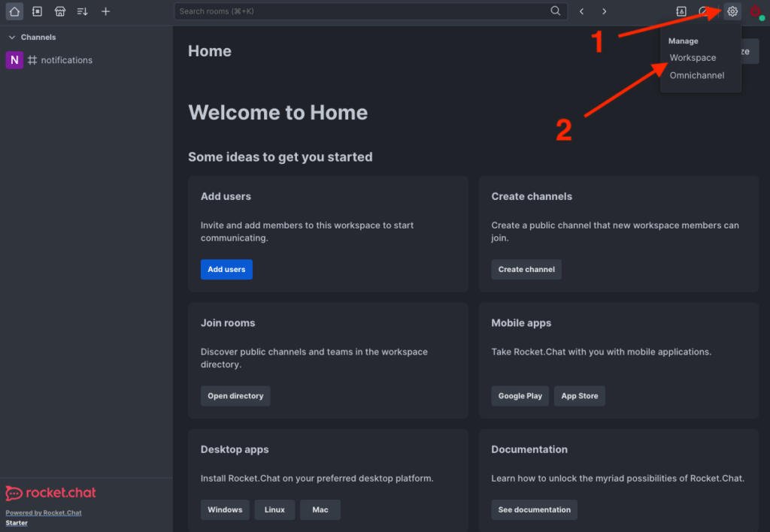
Task: Open the Directory icon
Action: point(37,11)
